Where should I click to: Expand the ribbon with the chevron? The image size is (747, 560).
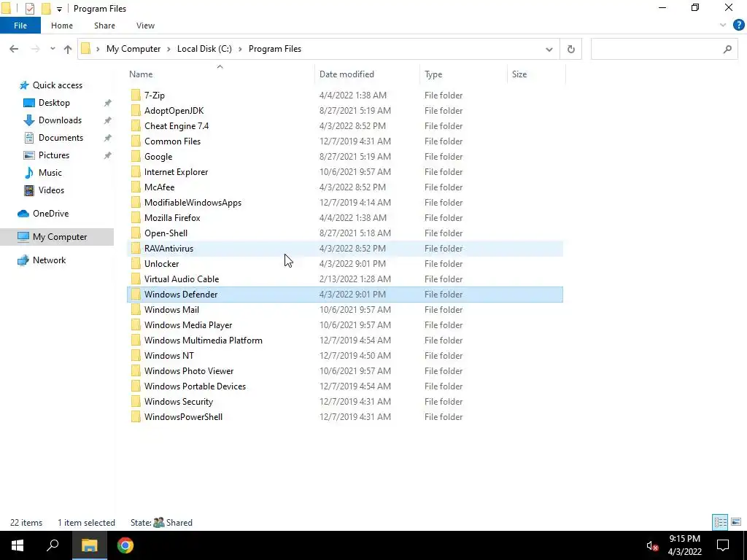[723, 26]
